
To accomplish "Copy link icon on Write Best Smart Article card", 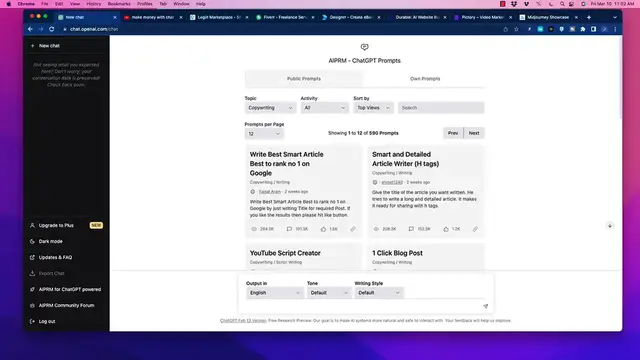I will click(x=353, y=229).
